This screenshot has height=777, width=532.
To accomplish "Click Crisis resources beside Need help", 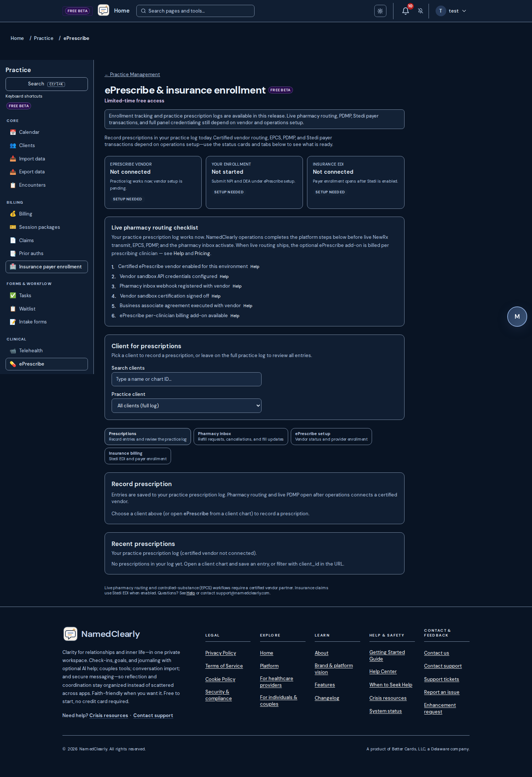I will (x=109, y=716).
